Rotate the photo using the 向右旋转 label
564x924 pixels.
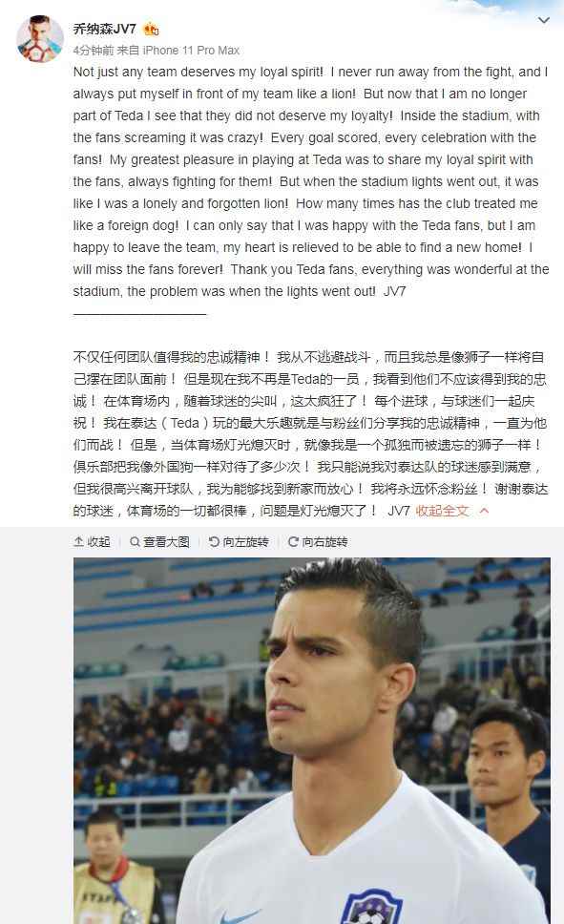324,541
